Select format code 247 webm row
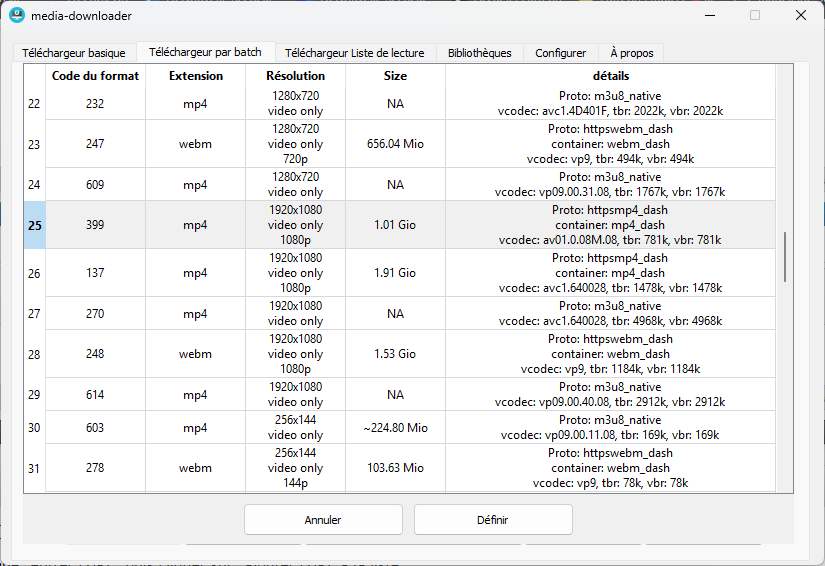Image resolution: width=825 pixels, height=566 pixels. [x=95, y=144]
